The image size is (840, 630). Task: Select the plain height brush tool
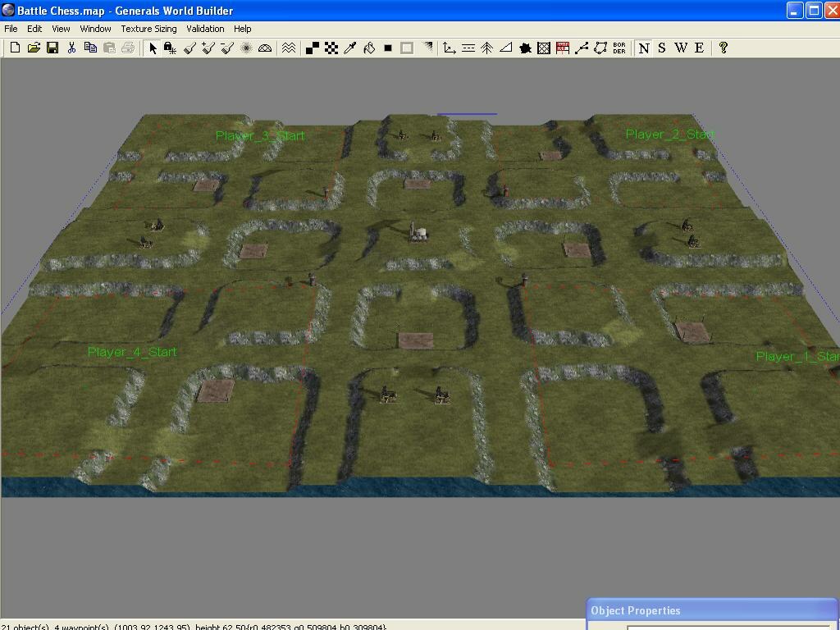pyautogui.click(x=189, y=48)
